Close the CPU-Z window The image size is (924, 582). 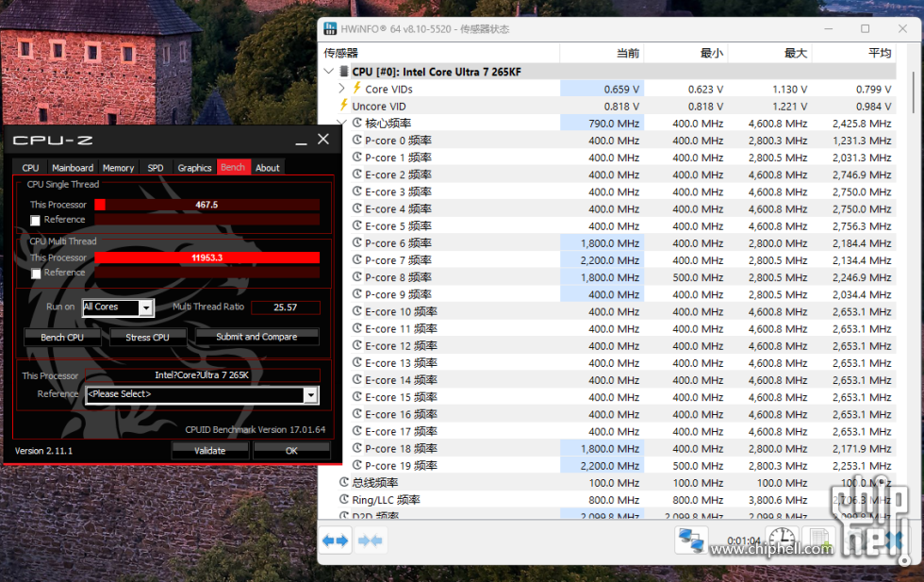pos(323,140)
